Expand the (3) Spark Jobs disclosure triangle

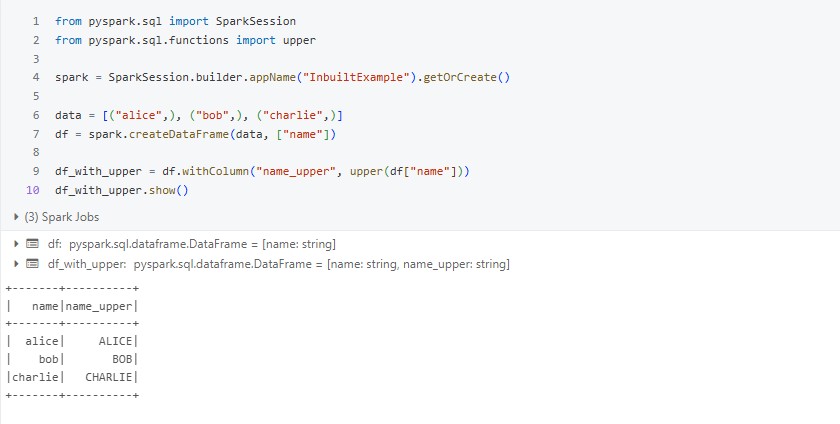pyautogui.click(x=16, y=217)
